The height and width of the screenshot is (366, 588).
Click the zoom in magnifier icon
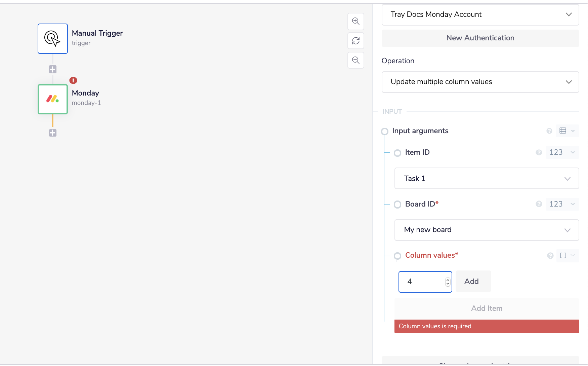[355, 21]
